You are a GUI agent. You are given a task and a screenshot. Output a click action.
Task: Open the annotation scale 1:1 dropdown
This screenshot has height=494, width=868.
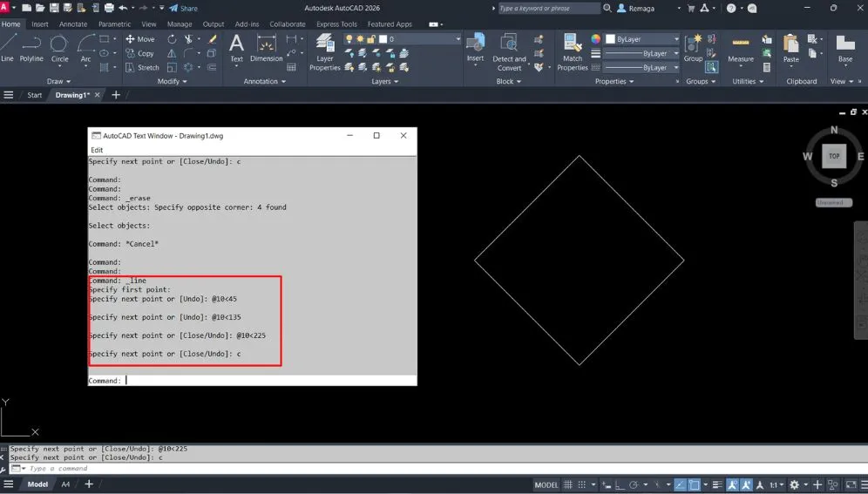pos(776,484)
